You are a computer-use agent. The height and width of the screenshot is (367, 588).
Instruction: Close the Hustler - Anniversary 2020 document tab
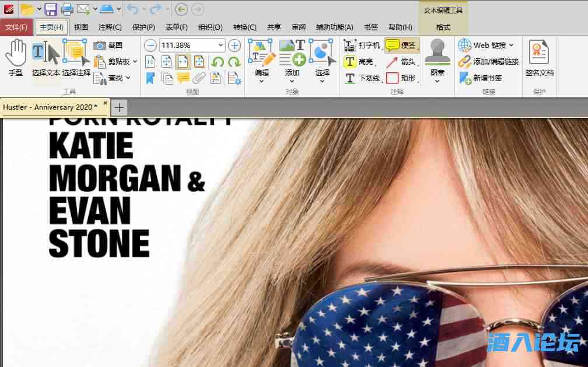(105, 103)
